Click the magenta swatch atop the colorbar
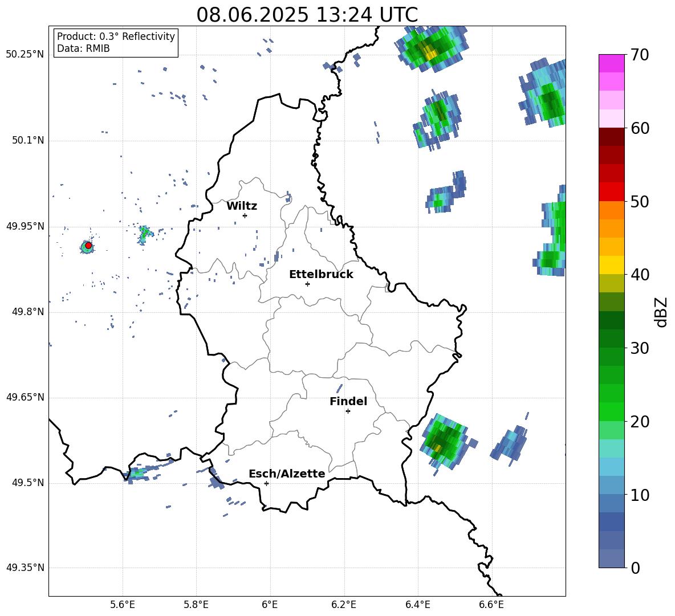Screen dimensions: 675x616 pos(612,63)
